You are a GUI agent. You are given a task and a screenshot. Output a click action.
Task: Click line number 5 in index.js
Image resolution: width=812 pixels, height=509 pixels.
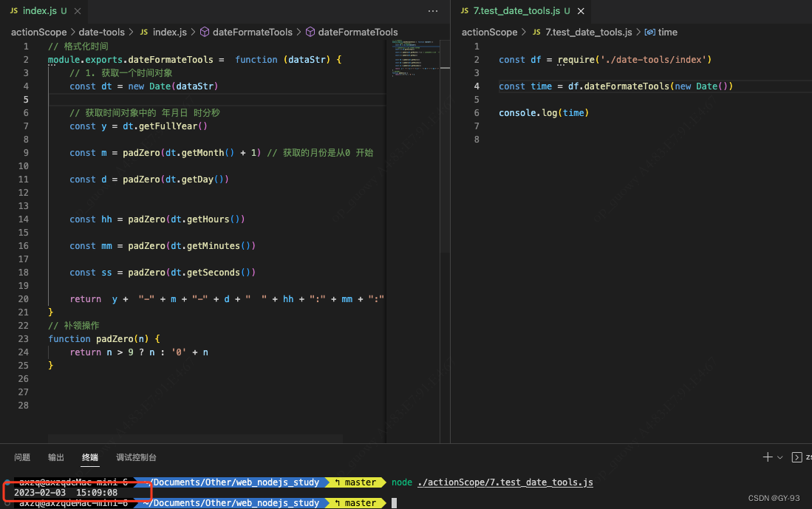26,100
